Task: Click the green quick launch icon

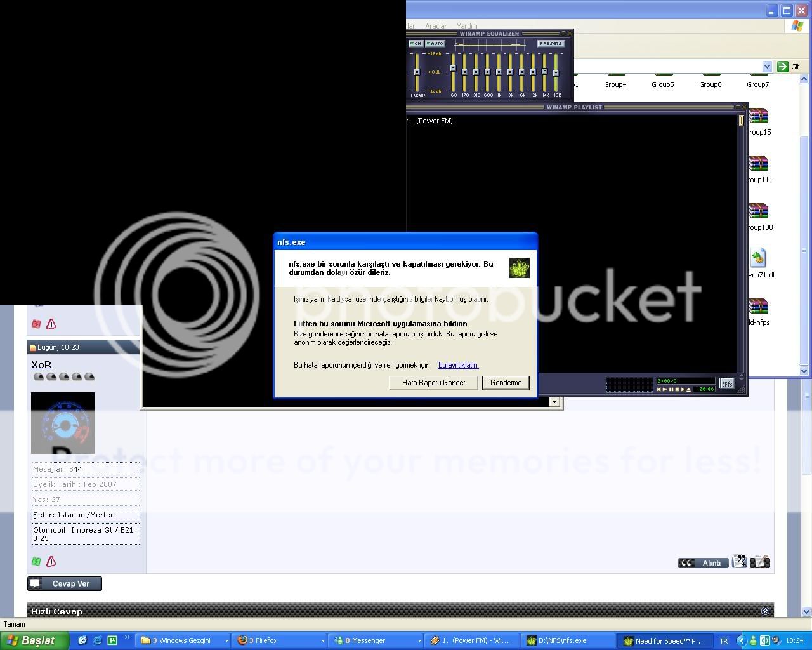Action: coord(112,640)
